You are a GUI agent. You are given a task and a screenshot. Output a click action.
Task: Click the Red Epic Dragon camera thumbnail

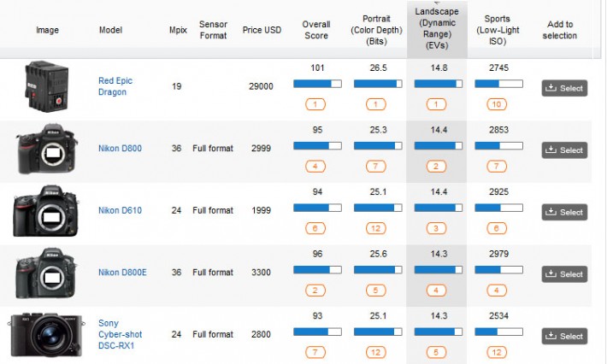pos(44,86)
